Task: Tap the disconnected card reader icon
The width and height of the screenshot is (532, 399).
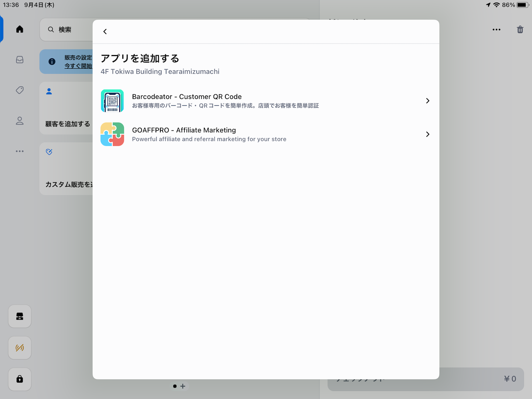Action: click(20, 348)
